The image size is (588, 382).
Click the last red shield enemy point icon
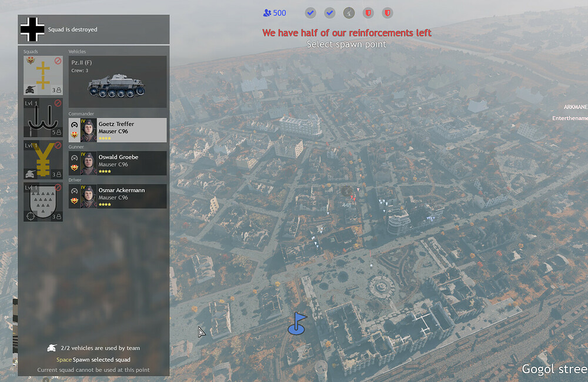[x=387, y=13]
